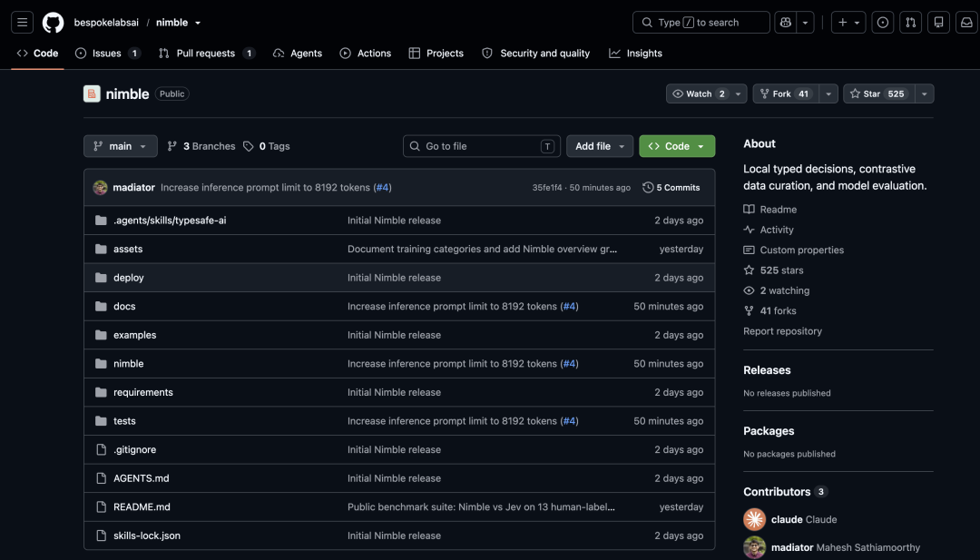Screen dimensions: 980x560
Task: Open pull request #4 in latest commit
Action: 383,188
